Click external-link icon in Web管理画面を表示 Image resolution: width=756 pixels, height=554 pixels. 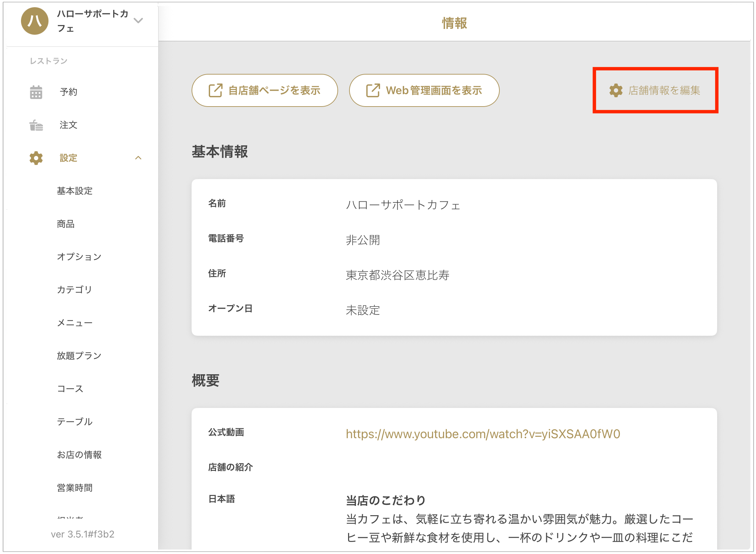(373, 90)
